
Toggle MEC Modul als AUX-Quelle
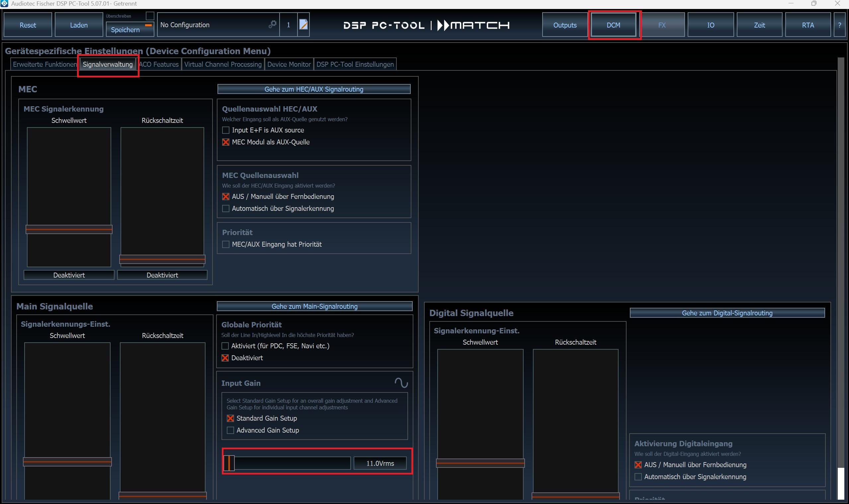point(225,142)
